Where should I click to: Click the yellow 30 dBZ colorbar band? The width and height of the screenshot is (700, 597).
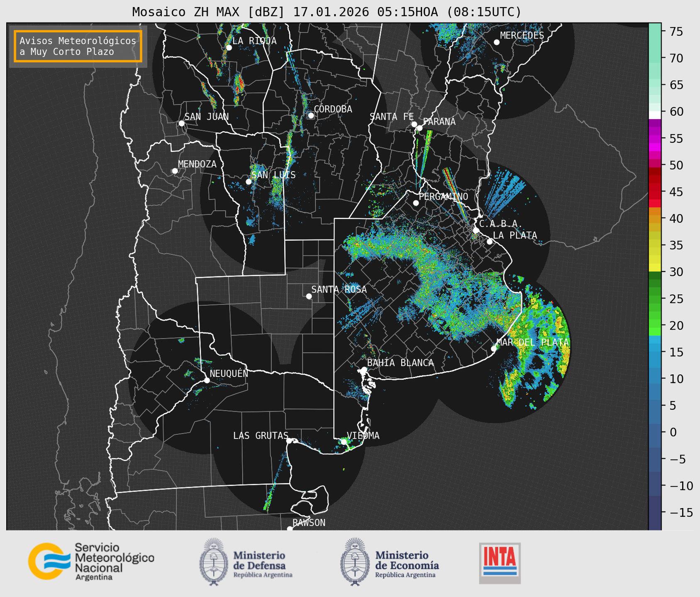(x=655, y=268)
